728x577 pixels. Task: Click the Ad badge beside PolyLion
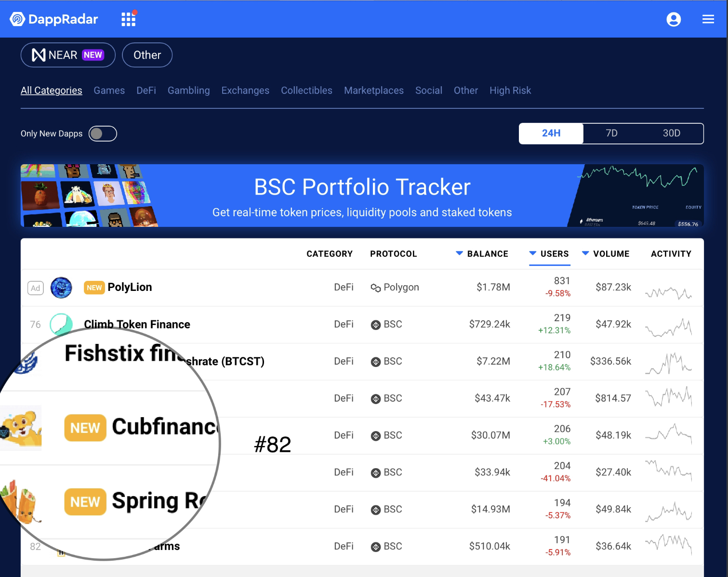pos(36,288)
